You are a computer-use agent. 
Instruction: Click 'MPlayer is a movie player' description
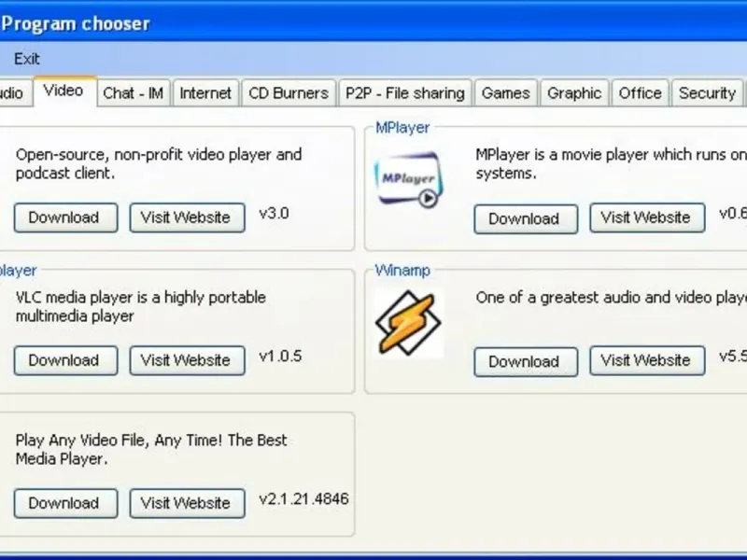click(612, 164)
